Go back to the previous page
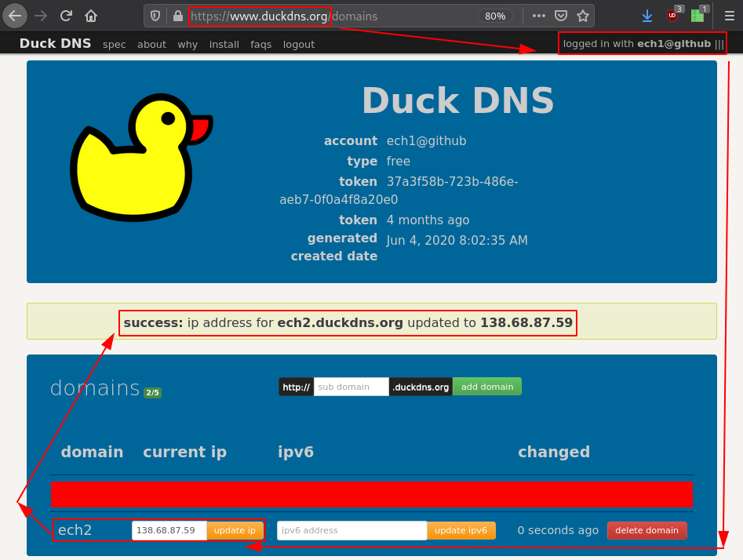The image size is (743, 560). (x=15, y=16)
